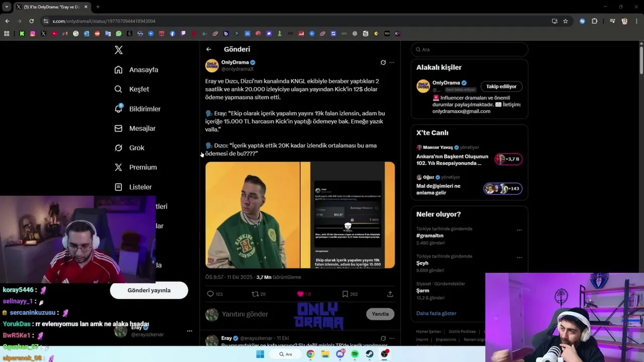Image resolution: width=644 pixels, height=362 pixels.
Task: Open a new browser tab
Action: coord(98,7)
